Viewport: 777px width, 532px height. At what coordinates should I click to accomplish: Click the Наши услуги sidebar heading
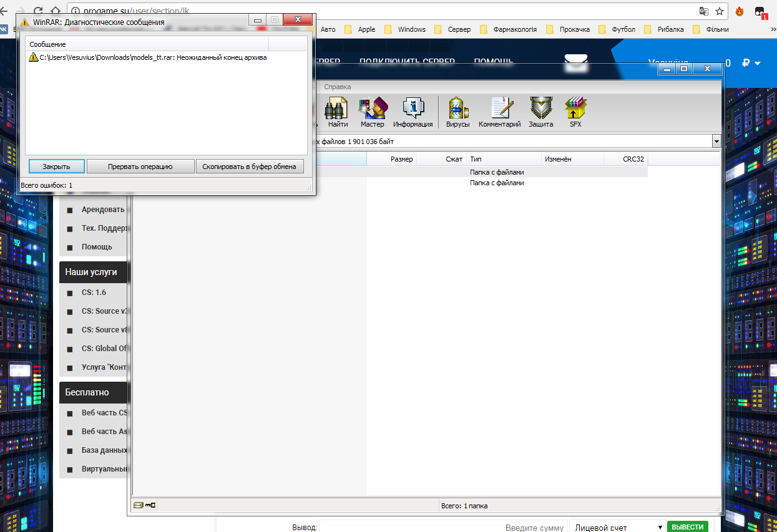(x=93, y=272)
